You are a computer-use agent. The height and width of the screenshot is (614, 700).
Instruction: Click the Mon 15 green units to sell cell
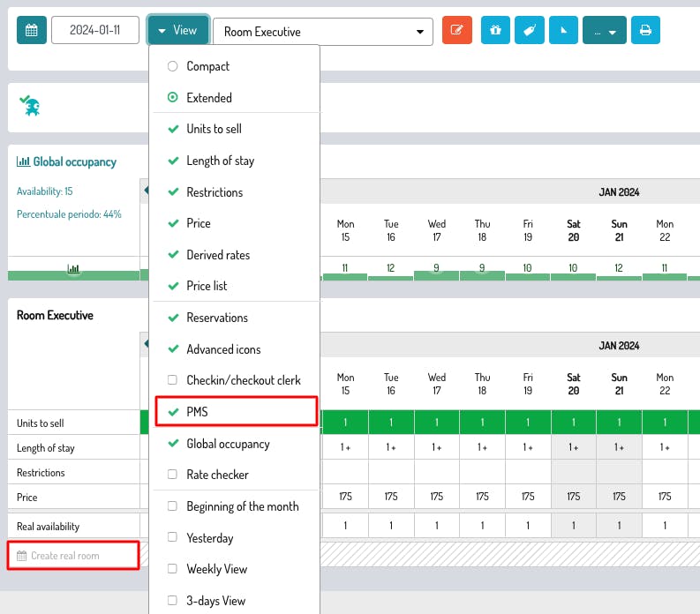pos(345,422)
